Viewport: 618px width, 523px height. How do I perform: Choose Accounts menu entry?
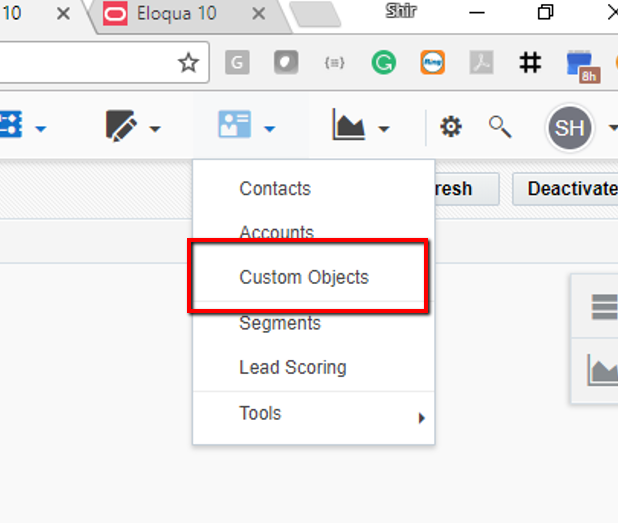tap(277, 232)
